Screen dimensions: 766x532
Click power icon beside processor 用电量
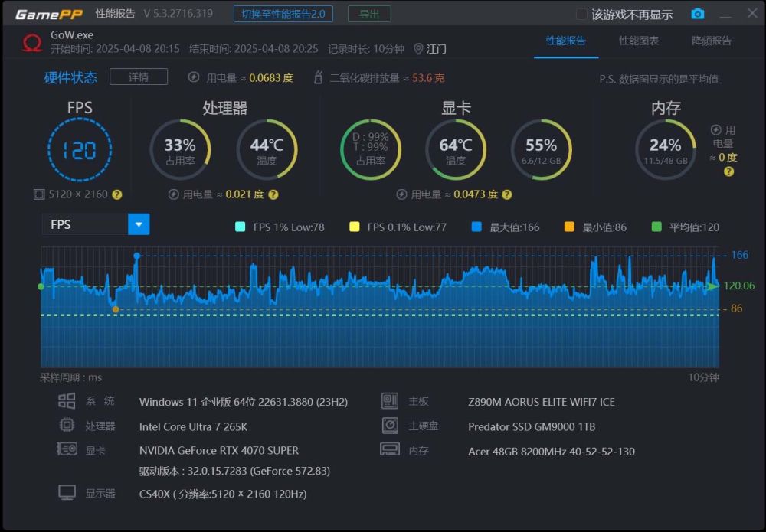[173, 194]
